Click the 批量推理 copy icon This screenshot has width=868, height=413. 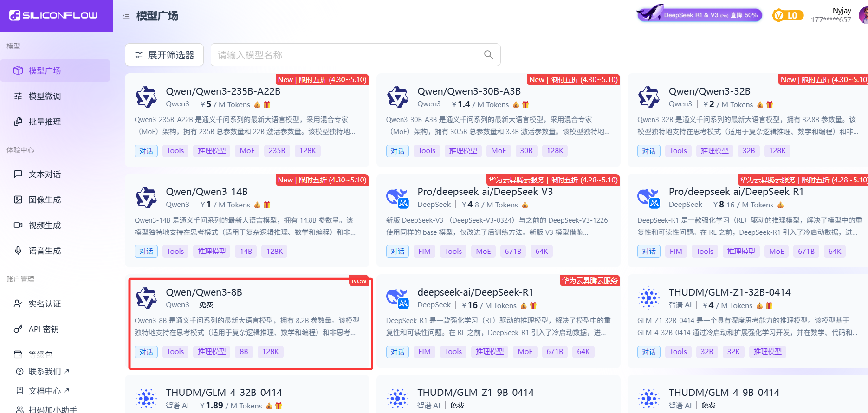[18, 122]
